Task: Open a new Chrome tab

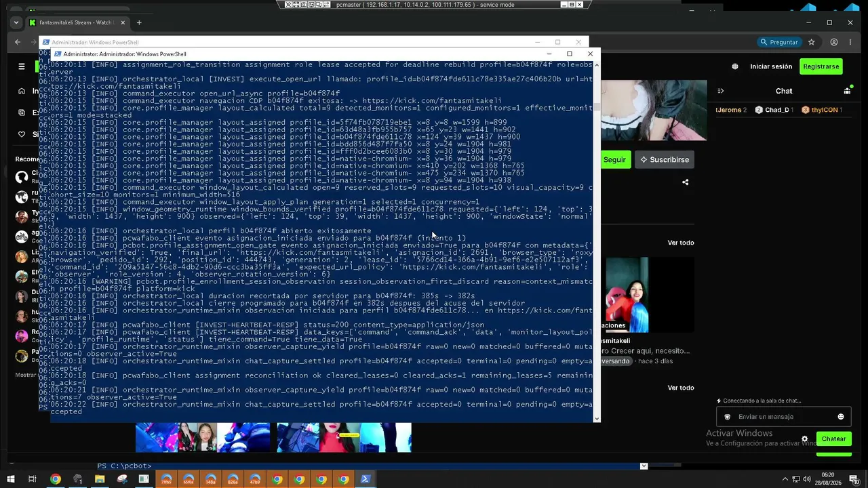Action: [x=139, y=22]
